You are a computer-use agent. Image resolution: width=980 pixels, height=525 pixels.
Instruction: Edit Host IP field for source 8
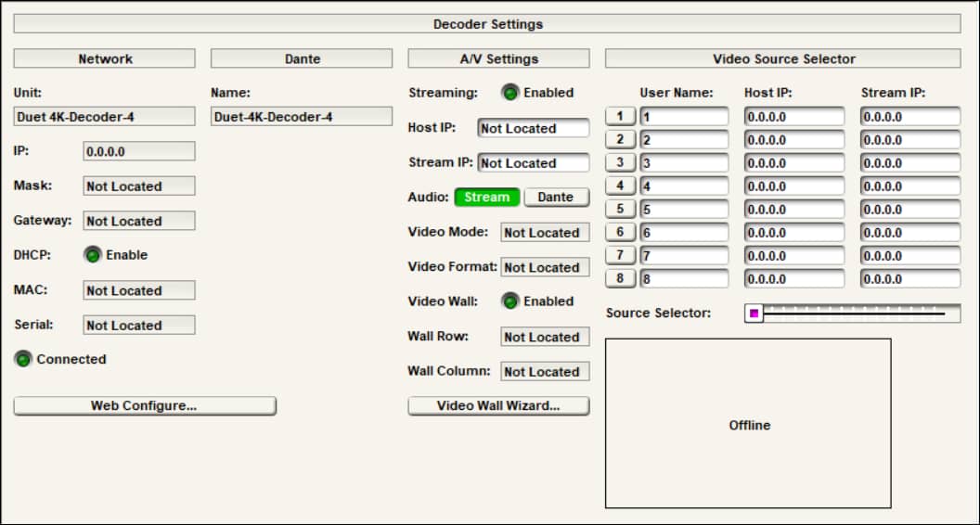[x=794, y=279]
